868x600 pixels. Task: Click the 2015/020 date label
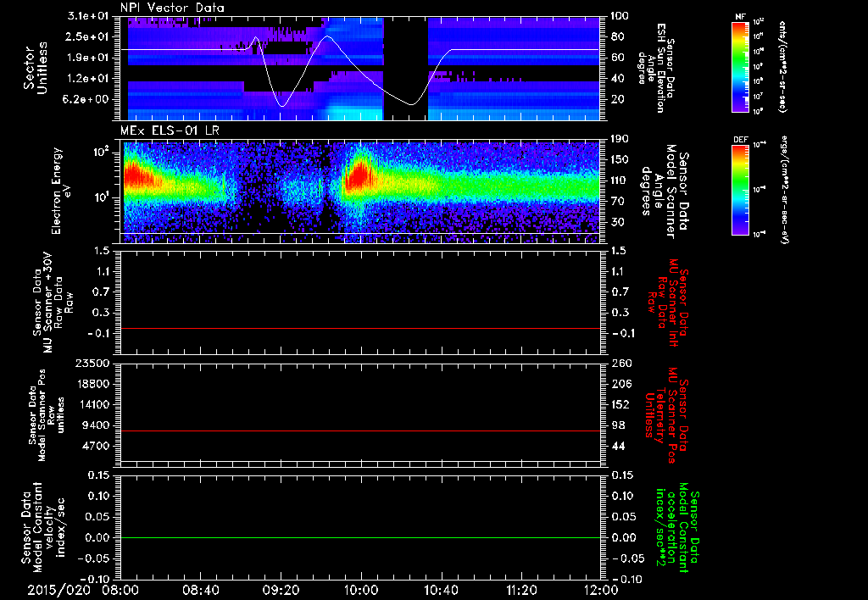pyautogui.click(x=58, y=590)
